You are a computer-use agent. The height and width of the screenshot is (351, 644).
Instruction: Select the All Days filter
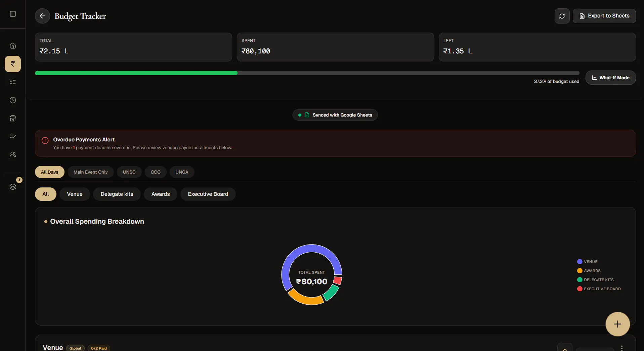coord(50,172)
